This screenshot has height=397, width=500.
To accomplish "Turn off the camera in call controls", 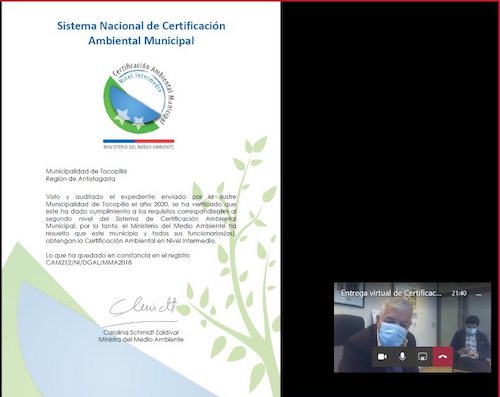I will 382,357.
